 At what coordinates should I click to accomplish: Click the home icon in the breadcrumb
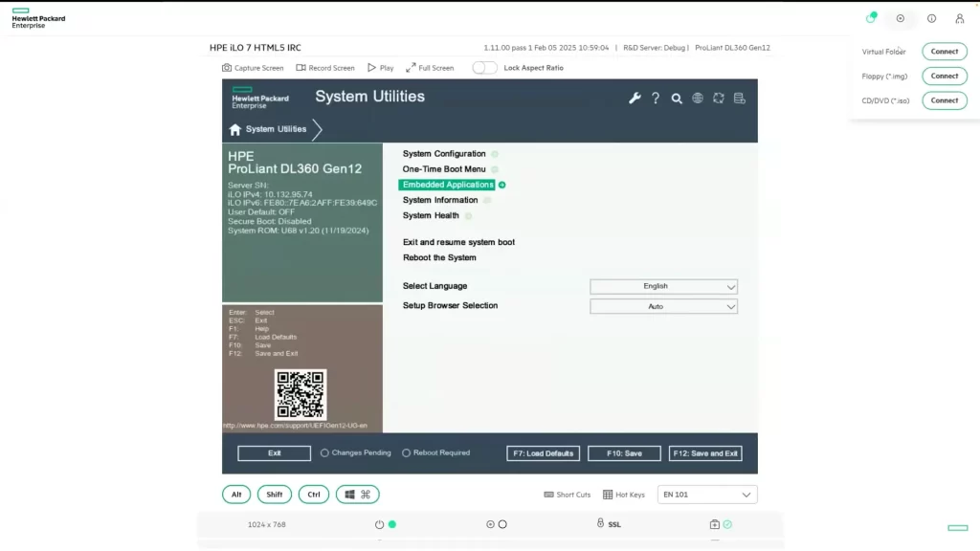pyautogui.click(x=235, y=129)
